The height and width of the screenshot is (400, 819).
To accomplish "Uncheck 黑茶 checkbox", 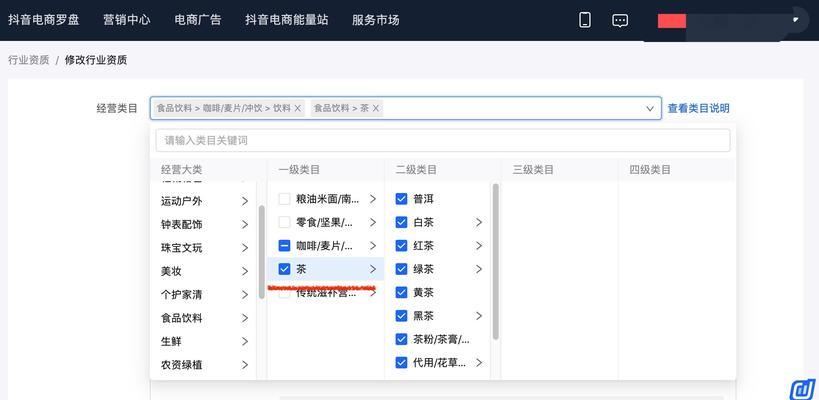I will point(401,316).
